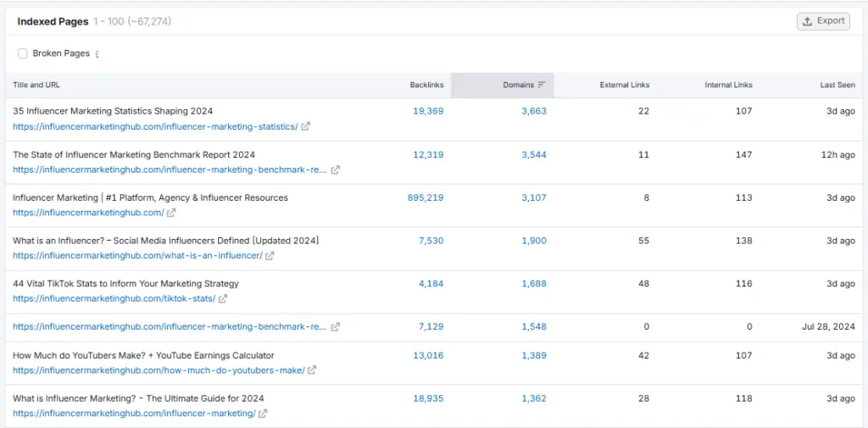The width and height of the screenshot is (868, 428).
Task: Open external link icon beside tiktok-stats URL
Action: 224,299
